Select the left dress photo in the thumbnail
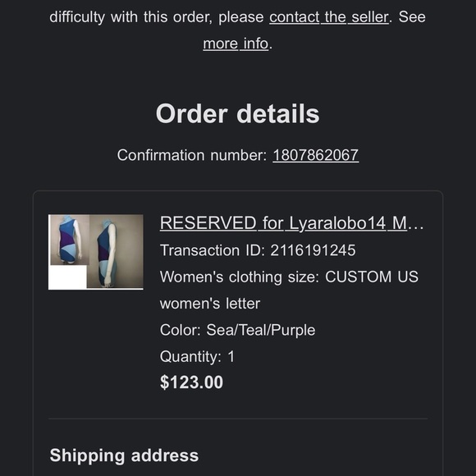This screenshot has height=476, width=476. pos(69,240)
